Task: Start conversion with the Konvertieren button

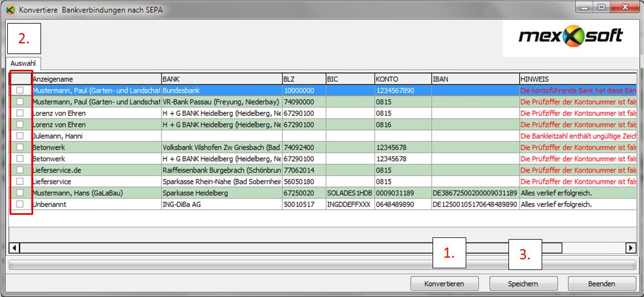Action: click(x=444, y=283)
